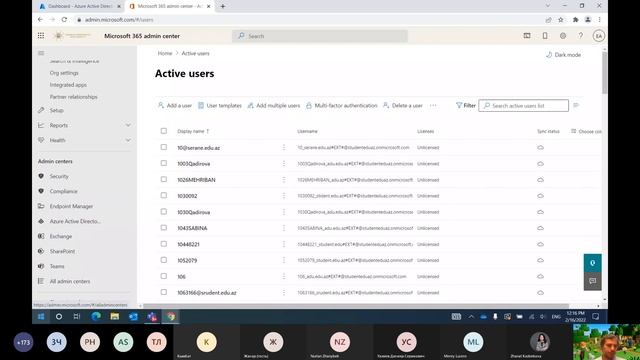This screenshot has width=640, height=360.
Task: Open the Compliance admin center
Action: pos(63,191)
